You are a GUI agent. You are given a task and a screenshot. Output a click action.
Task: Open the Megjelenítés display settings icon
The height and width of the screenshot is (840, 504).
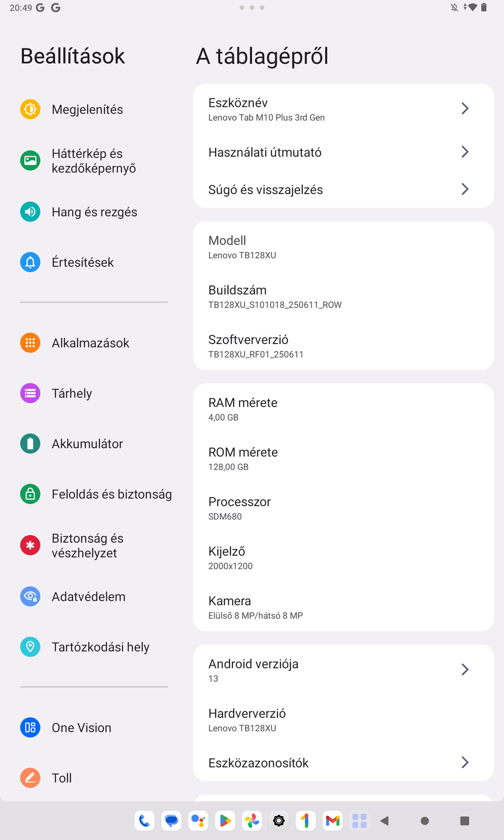30,109
